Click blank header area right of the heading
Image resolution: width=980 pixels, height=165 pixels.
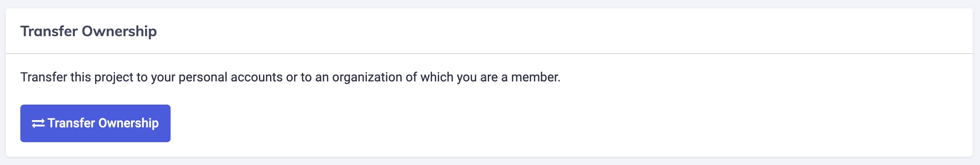(571, 31)
